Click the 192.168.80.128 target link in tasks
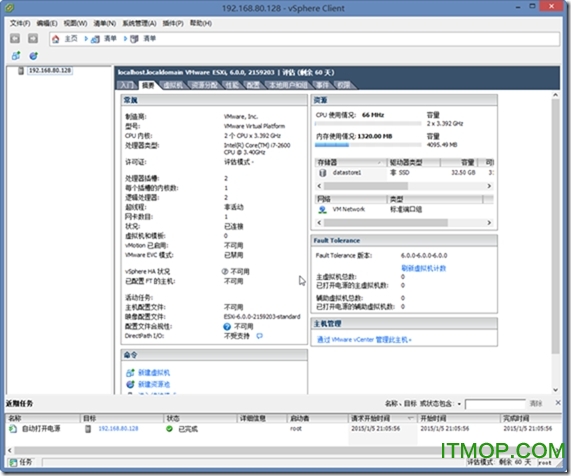Viewport: 571px width, 476px height. coord(118,429)
